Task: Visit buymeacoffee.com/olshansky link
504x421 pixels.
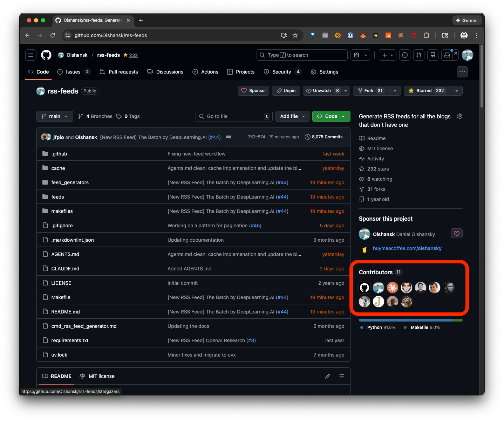Action: point(407,248)
